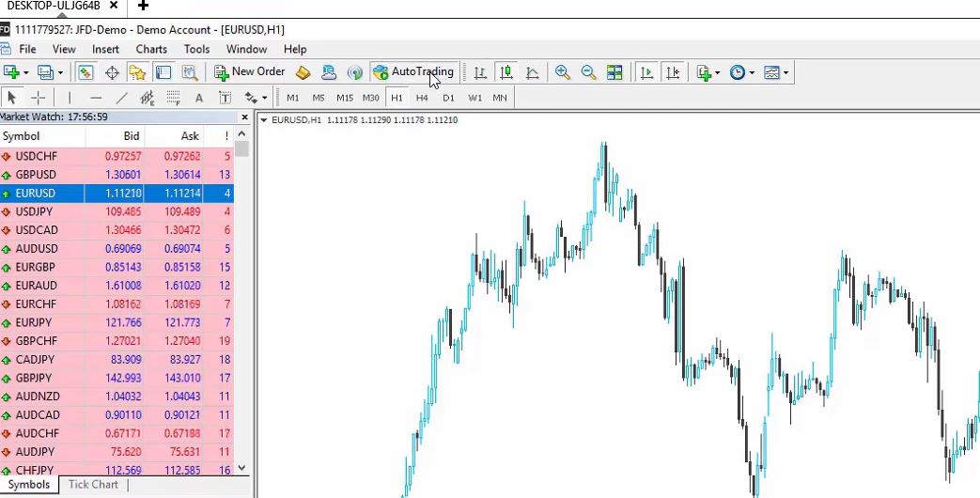Viewport: 980px width, 498px height.
Task: Draw a trendline with the diagonal line tool
Action: [121, 98]
